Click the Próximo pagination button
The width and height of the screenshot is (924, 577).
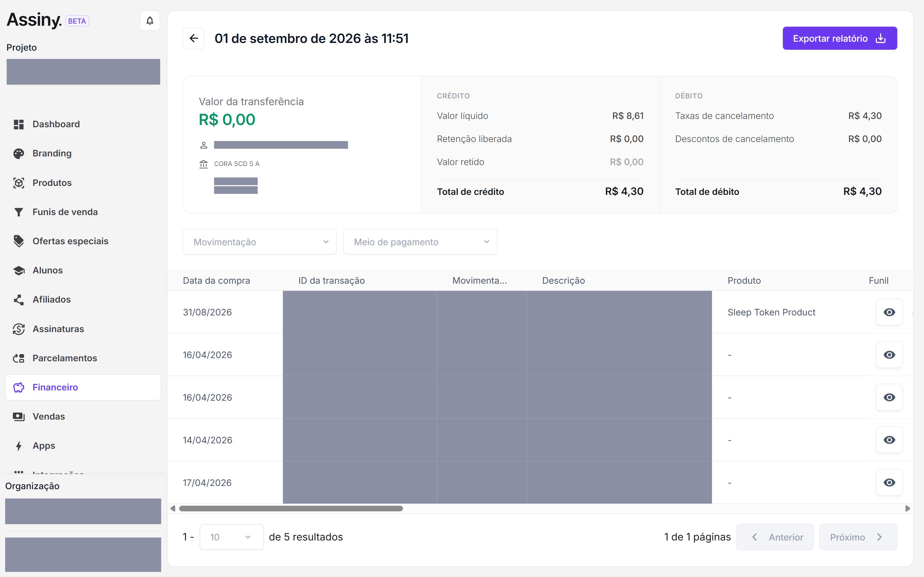coord(858,537)
